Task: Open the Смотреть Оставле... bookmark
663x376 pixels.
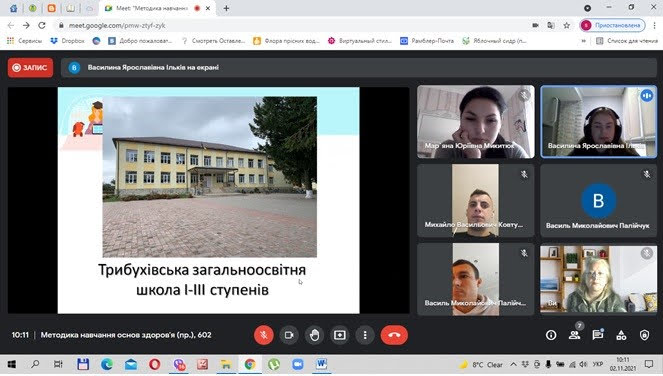Action: pyautogui.click(x=213, y=41)
